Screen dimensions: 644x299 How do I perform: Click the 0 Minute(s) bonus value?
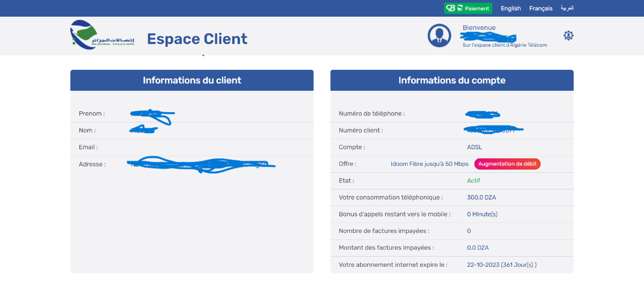click(x=482, y=214)
